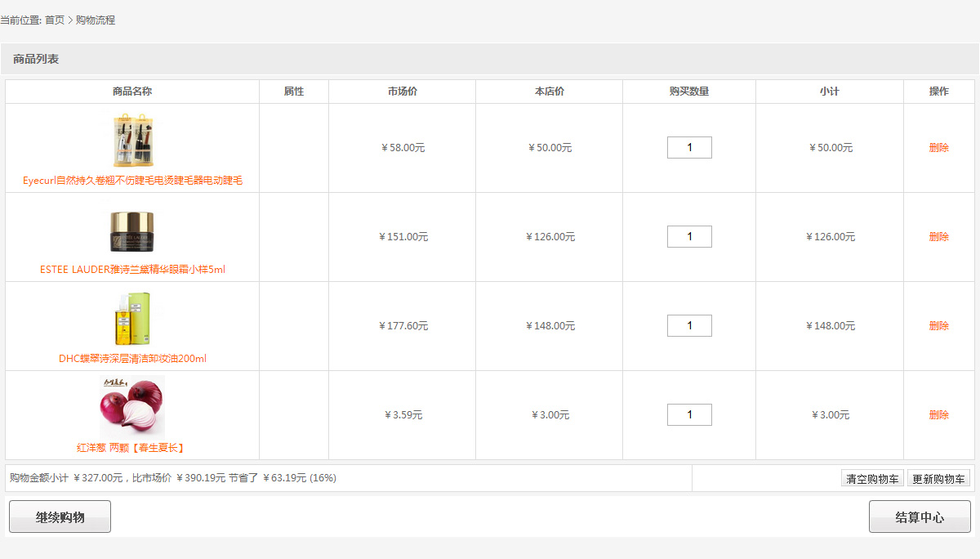Click the 更新购物车 button
980x559 pixels.
pos(938,479)
